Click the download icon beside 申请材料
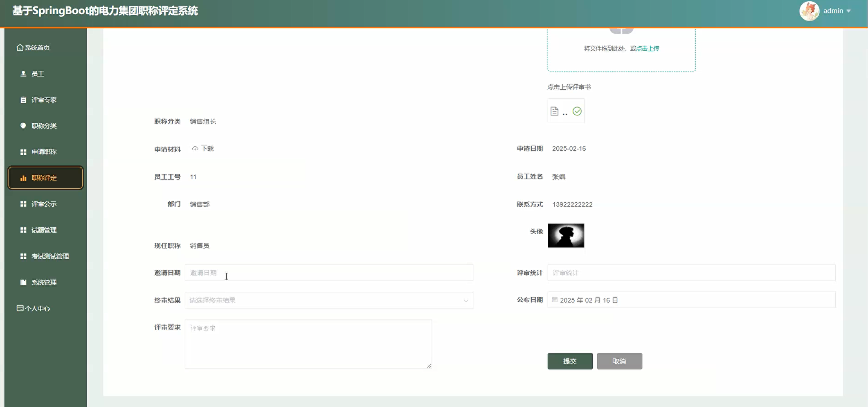 coord(195,148)
